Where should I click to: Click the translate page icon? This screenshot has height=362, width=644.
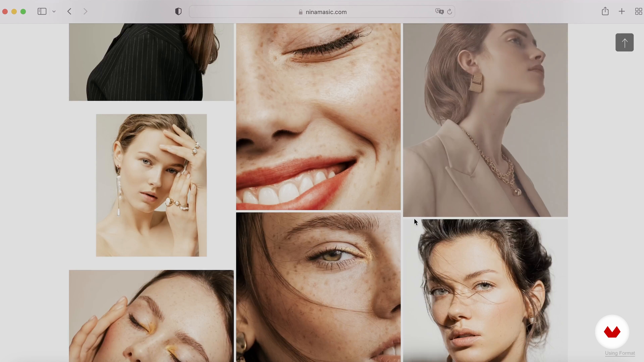tap(439, 12)
